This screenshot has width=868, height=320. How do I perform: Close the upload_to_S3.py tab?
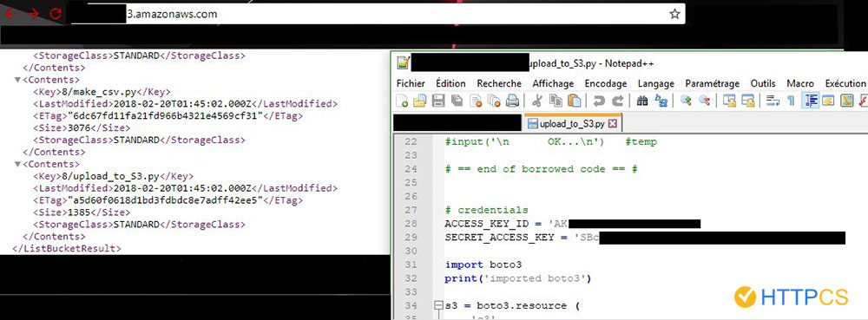[x=612, y=123]
